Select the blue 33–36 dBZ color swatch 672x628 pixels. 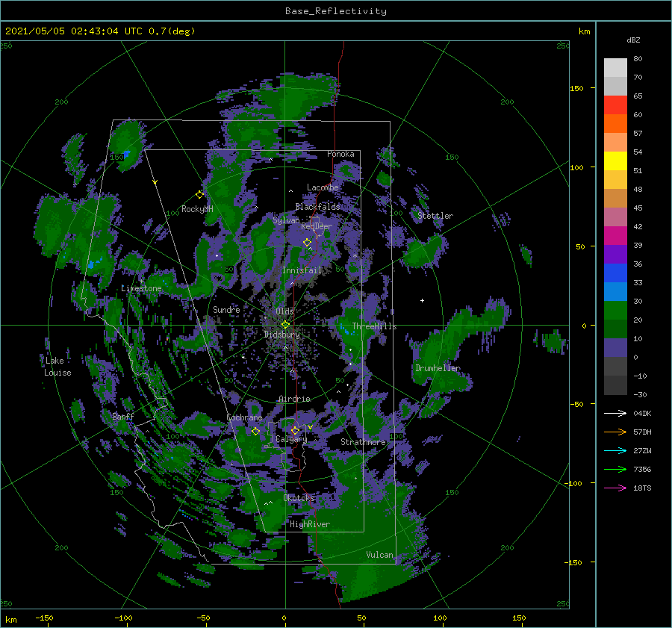pyautogui.click(x=615, y=273)
